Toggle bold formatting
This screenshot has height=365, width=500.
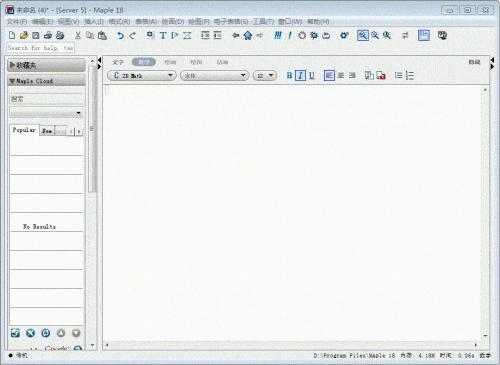point(289,76)
